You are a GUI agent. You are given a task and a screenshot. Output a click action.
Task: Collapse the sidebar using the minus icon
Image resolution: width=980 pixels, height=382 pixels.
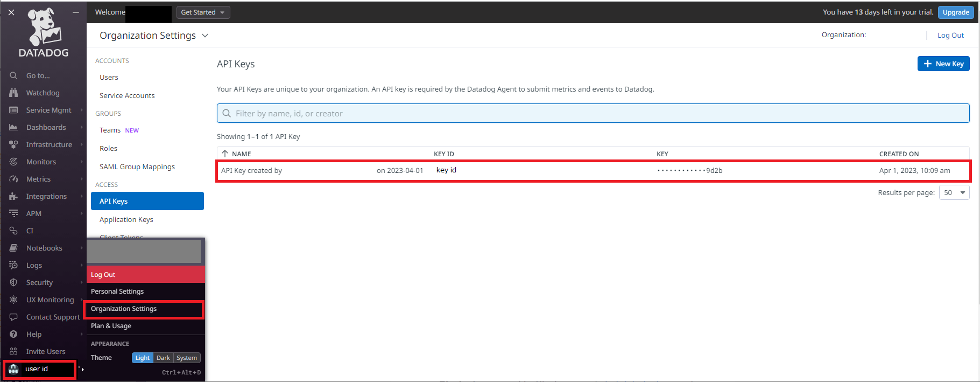(x=76, y=12)
